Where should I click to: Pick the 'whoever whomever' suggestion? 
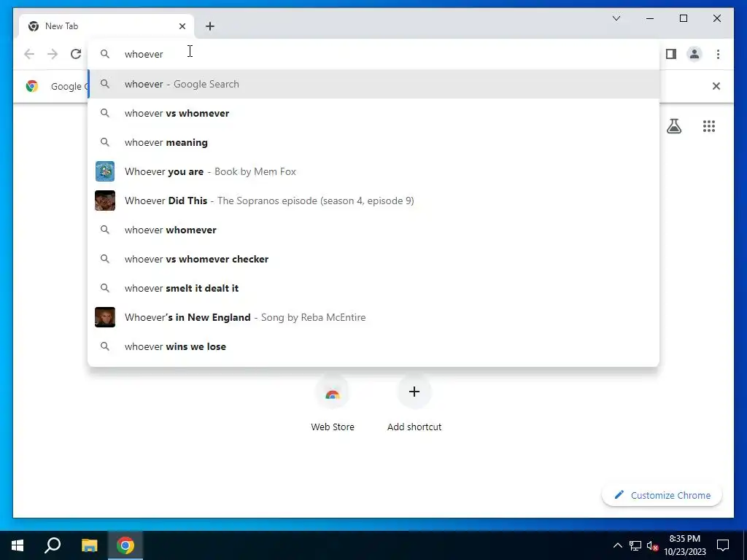click(x=374, y=230)
